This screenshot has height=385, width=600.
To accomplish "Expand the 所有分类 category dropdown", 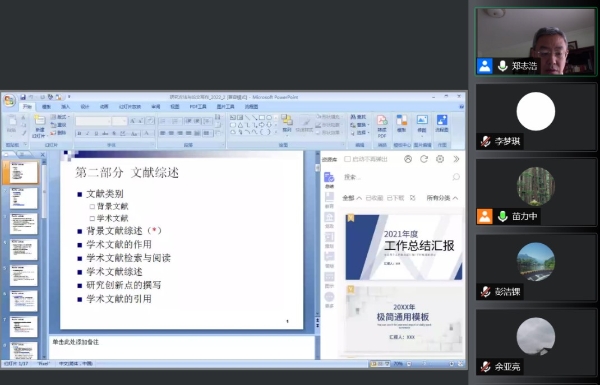I will click(x=442, y=198).
